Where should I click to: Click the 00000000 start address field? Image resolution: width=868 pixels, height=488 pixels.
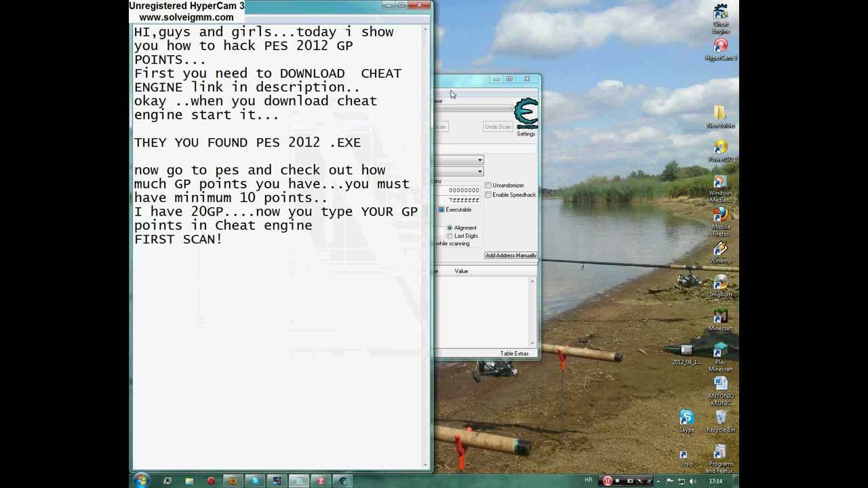(x=458, y=190)
